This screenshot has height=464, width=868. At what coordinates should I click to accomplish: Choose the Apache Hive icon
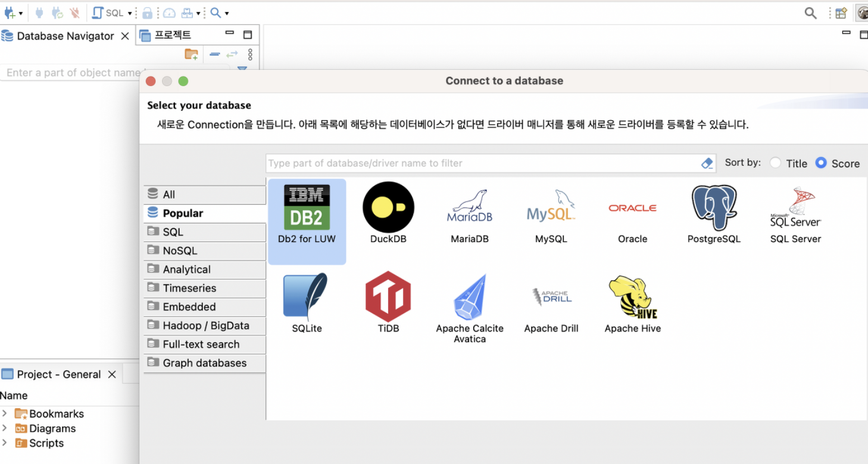[x=633, y=297]
